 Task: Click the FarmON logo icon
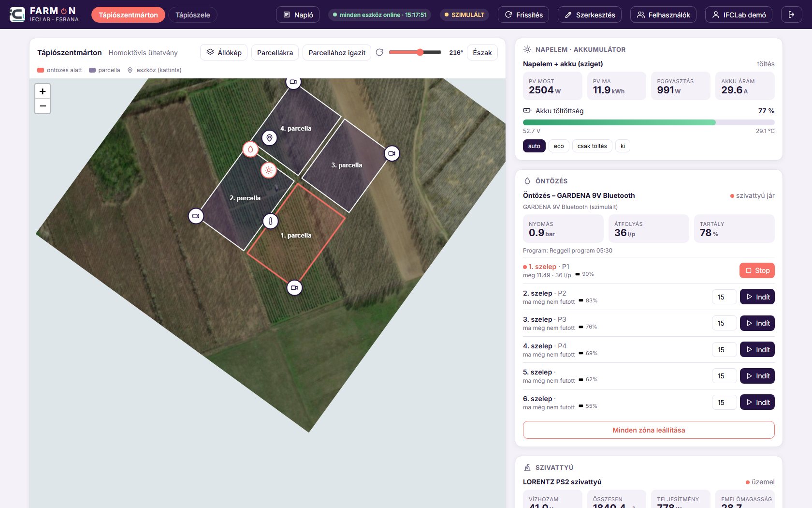coord(17,15)
